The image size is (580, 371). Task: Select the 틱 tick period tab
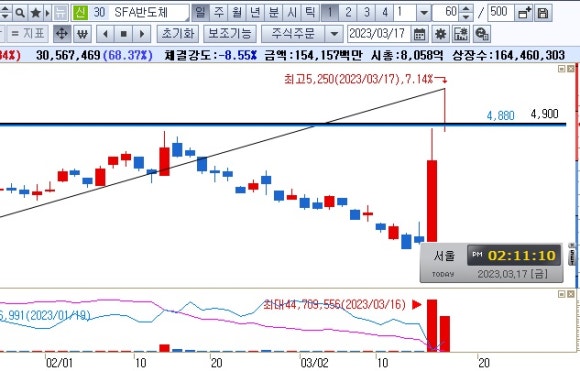click(310, 13)
